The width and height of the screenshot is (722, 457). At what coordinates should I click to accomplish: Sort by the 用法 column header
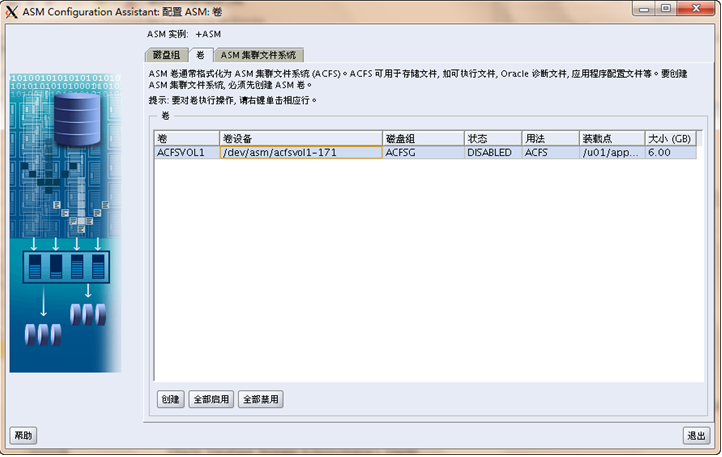550,139
